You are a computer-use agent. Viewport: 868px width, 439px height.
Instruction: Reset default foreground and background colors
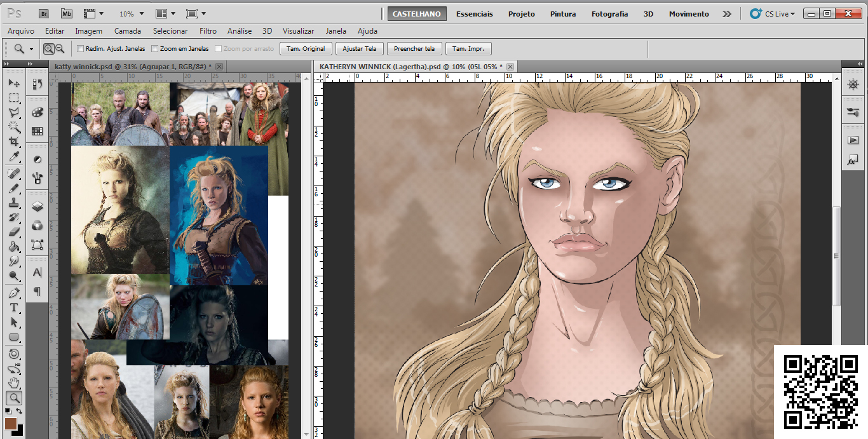pyautogui.click(x=8, y=411)
